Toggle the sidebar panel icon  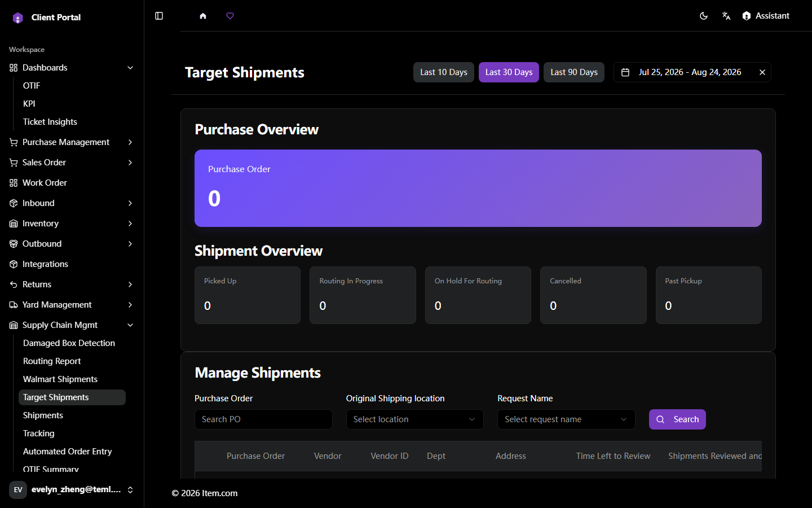pos(159,16)
